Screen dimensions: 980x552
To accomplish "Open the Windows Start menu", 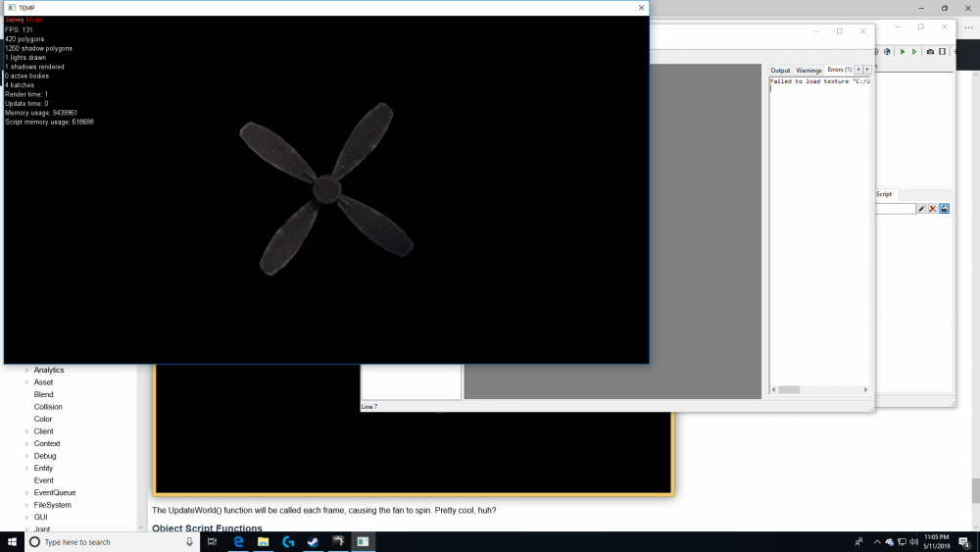I will pos(12,542).
